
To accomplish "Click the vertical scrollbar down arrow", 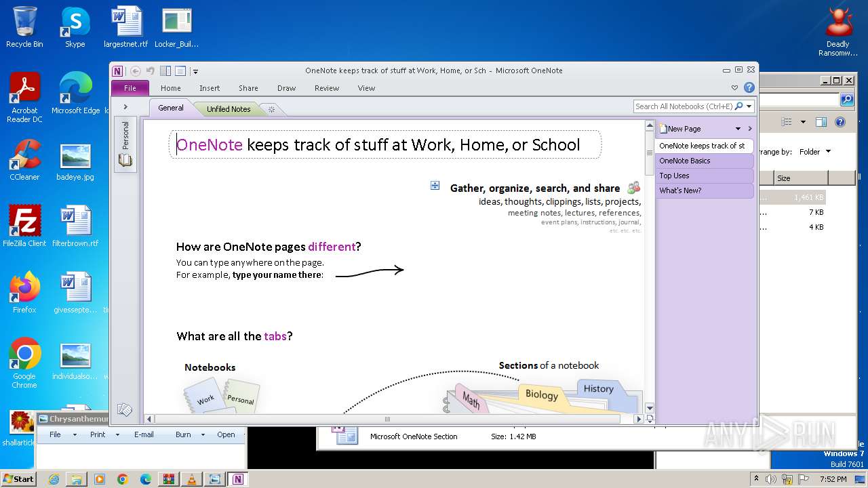I will (x=650, y=408).
